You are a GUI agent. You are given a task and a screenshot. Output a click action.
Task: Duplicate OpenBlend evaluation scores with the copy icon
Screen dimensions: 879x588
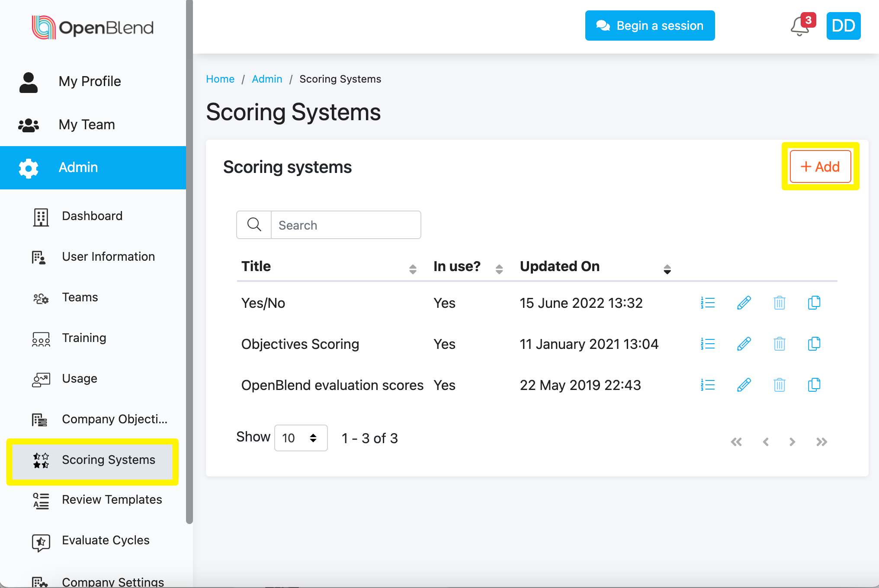(814, 385)
